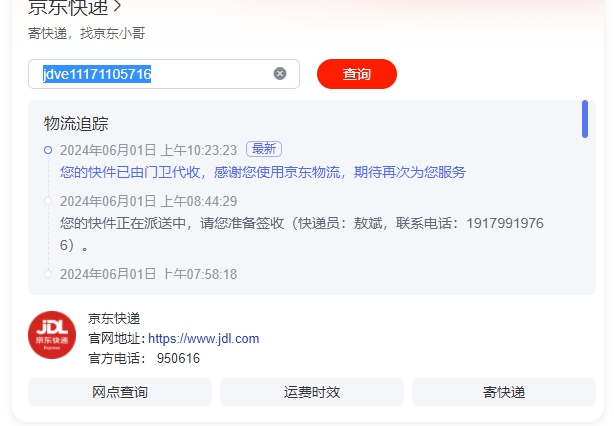The height and width of the screenshot is (426, 614).
Task: Click the 寄快递，找京东小哥 subtitle
Action: tap(87, 33)
